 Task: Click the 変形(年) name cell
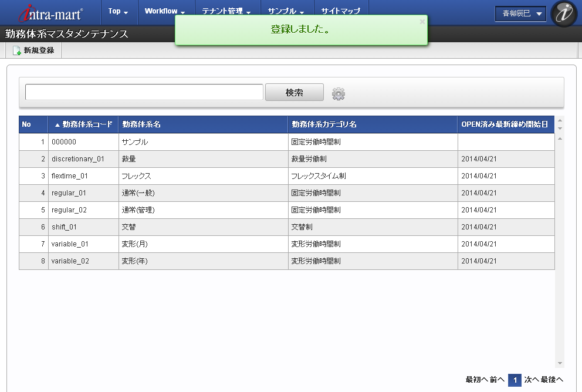[x=203, y=261]
